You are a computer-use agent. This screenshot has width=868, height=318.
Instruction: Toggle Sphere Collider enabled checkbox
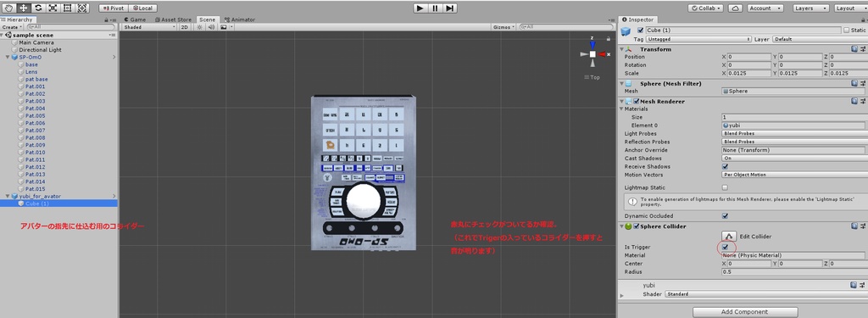[x=637, y=226]
